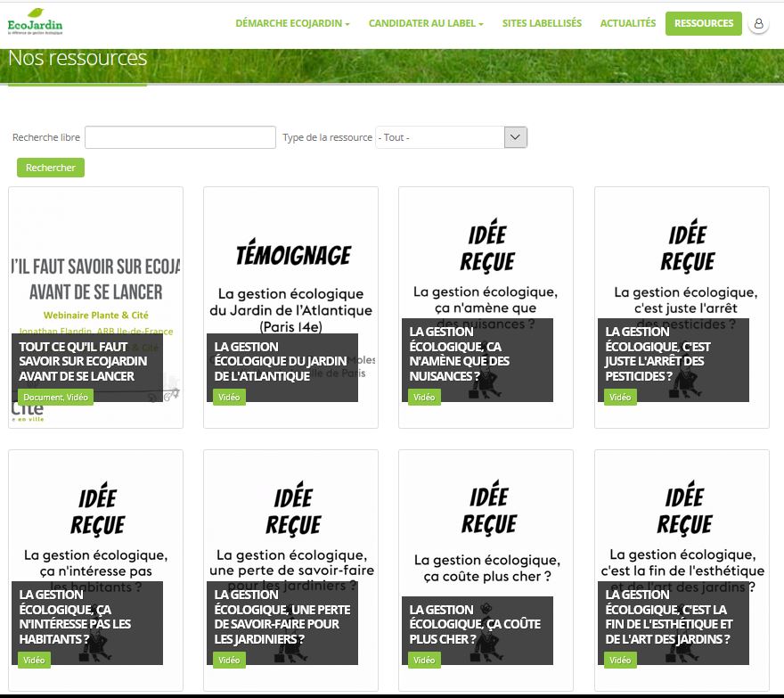Go to Actualités
The height and width of the screenshot is (698, 784).
pos(628,23)
